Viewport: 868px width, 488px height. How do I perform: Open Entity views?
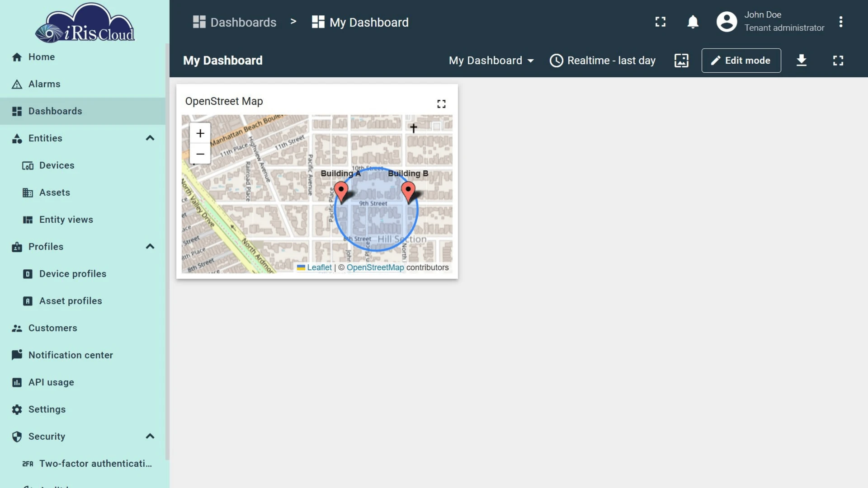point(83,220)
